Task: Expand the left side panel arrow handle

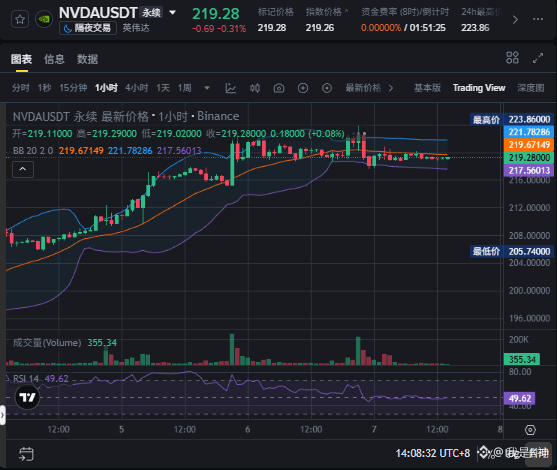Action: (x=2, y=415)
